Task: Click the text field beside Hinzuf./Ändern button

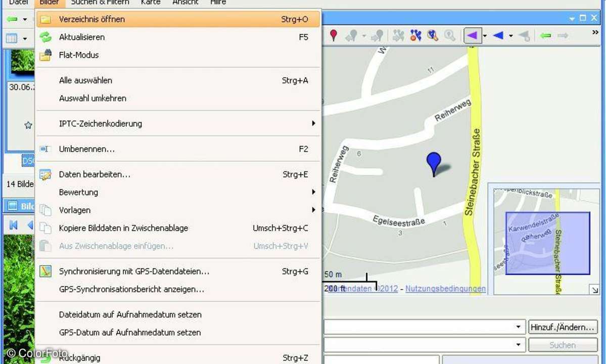Action: pyautogui.click(x=418, y=327)
